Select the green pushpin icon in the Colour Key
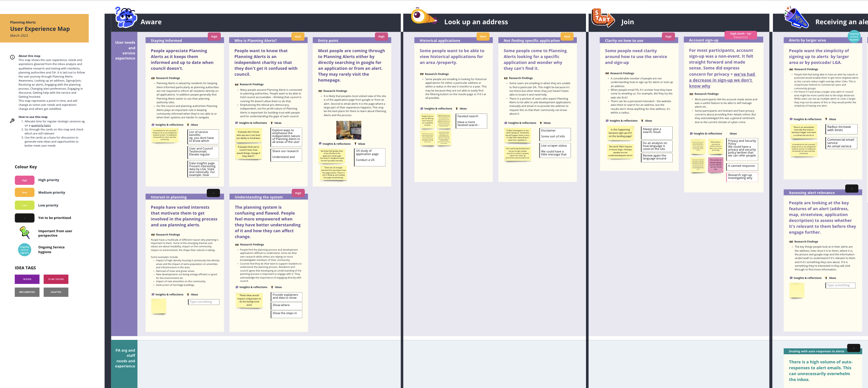Viewport: 868px width, 388px height. [25, 232]
